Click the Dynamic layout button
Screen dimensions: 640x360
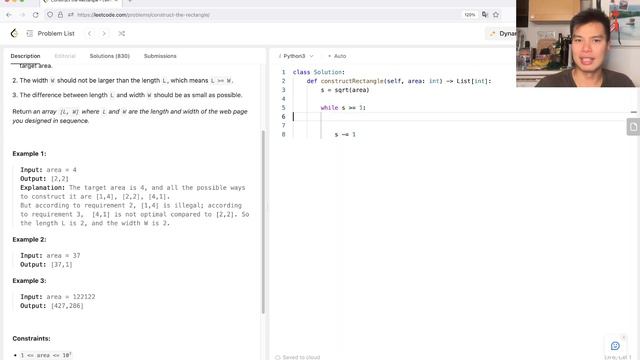pyautogui.click(x=501, y=33)
